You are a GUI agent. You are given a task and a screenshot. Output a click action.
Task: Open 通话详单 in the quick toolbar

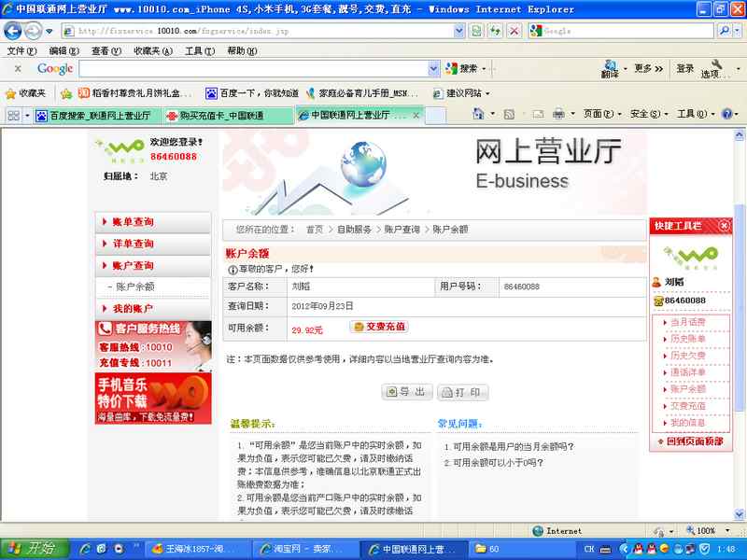point(688,372)
